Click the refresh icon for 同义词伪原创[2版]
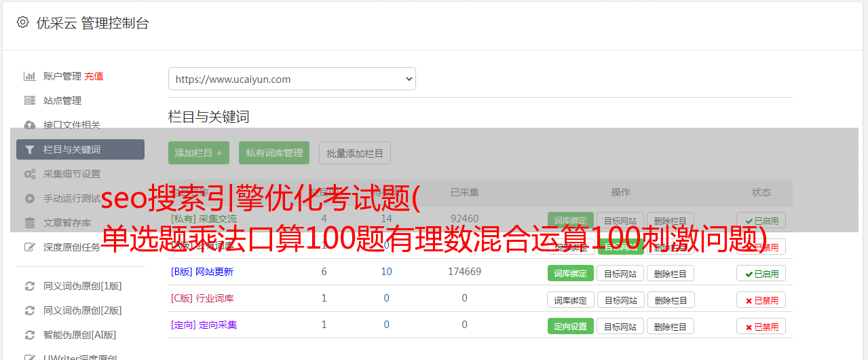This screenshot has height=360, width=868. 30,310
